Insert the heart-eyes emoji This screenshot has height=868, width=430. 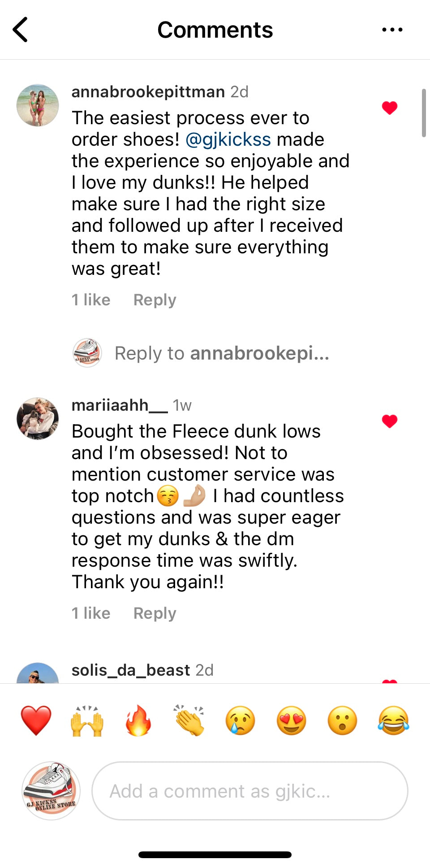point(291,720)
